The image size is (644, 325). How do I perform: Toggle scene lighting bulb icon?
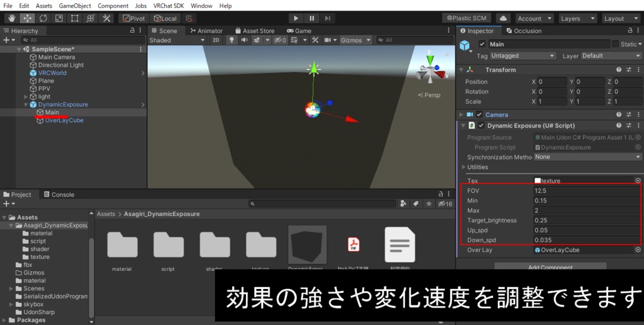pyautogui.click(x=231, y=40)
